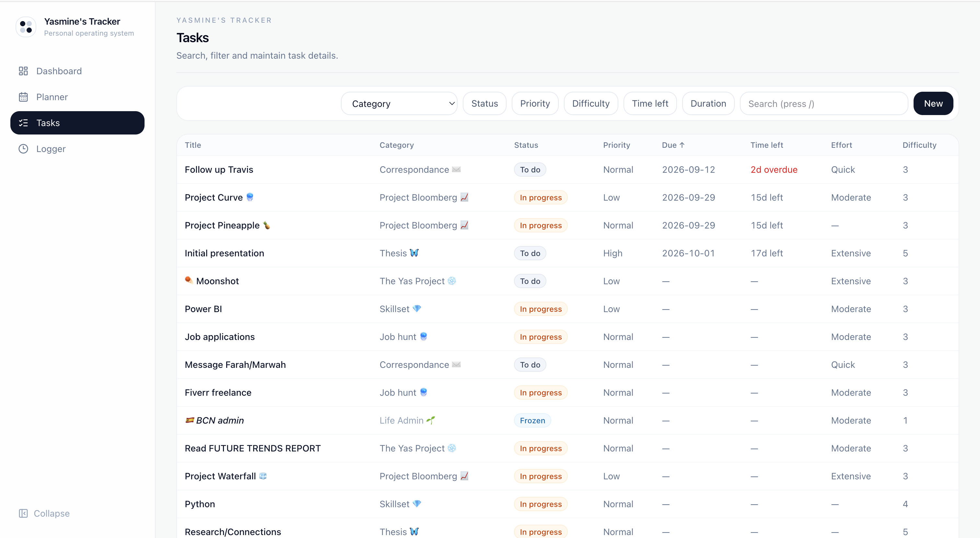Click the Collapse sidebar panel icon

[23, 513]
